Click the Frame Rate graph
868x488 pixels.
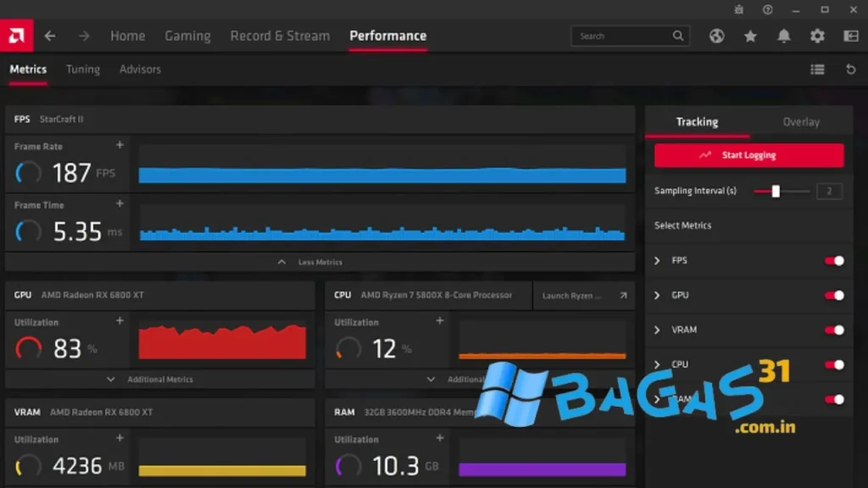(382, 164)
